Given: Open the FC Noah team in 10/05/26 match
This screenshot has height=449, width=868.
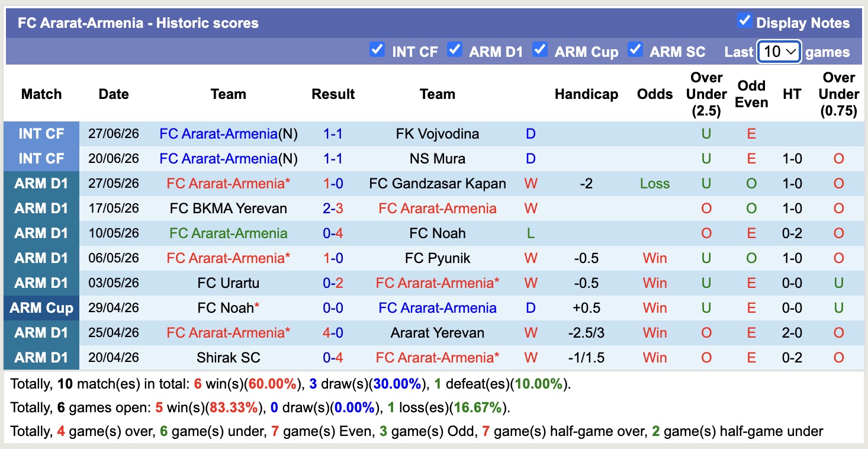Looking at the screenshot, I should coord(438,233).
